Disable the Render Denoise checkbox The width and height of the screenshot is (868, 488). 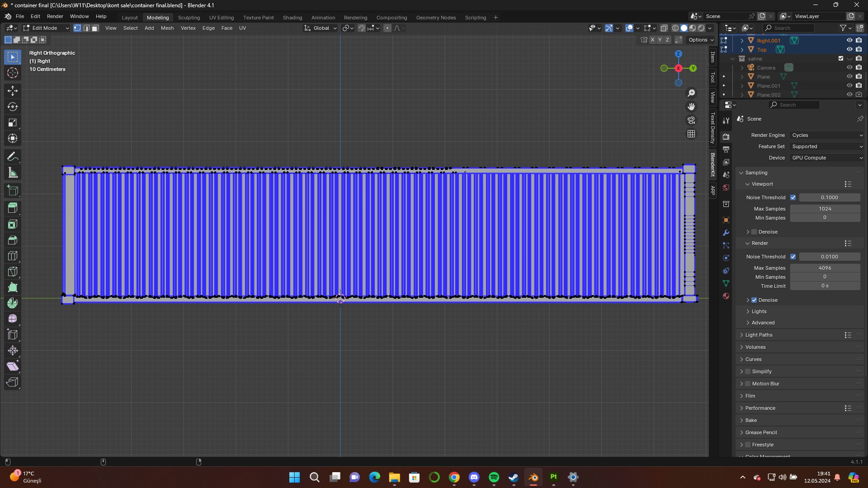(754, 300)
